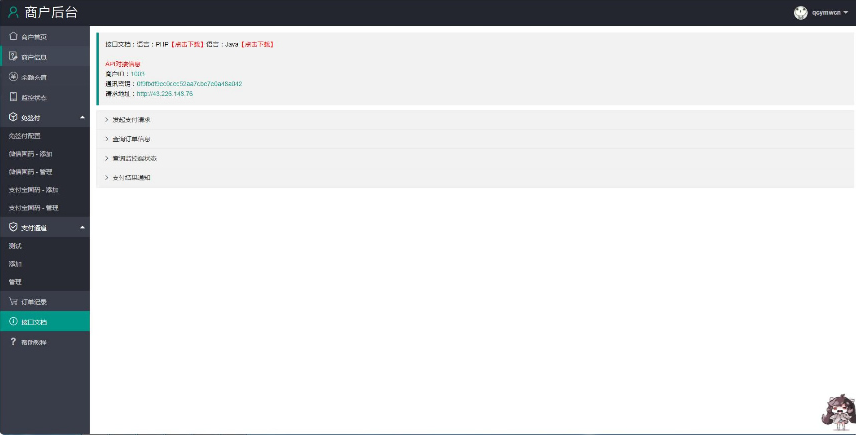The width and height of the screenshot is (856, 435).
Task: Open 商户首页 via the home icon
Action: [13, 36]
